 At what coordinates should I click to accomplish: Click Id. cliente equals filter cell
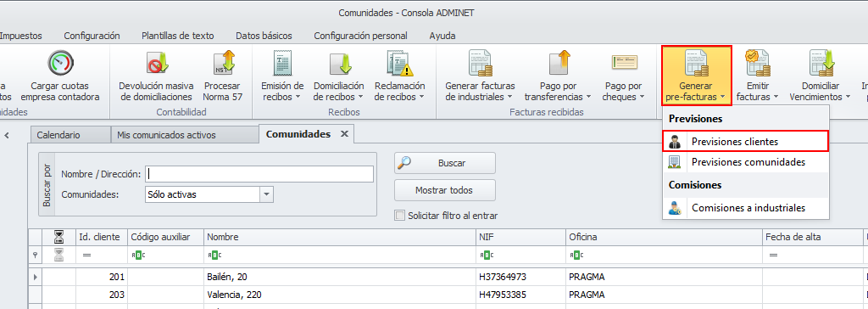click(x=102, y=256)
